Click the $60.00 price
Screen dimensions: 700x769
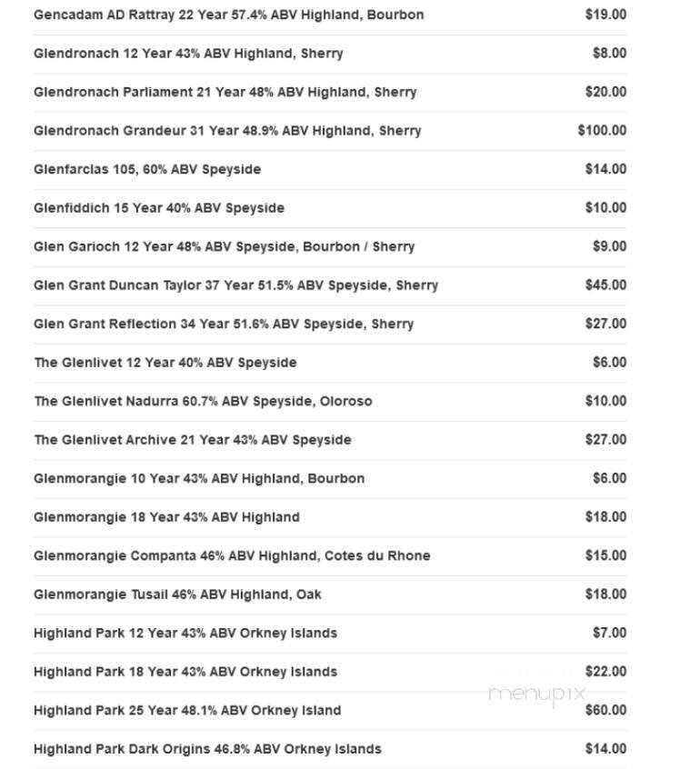point(605,710)
